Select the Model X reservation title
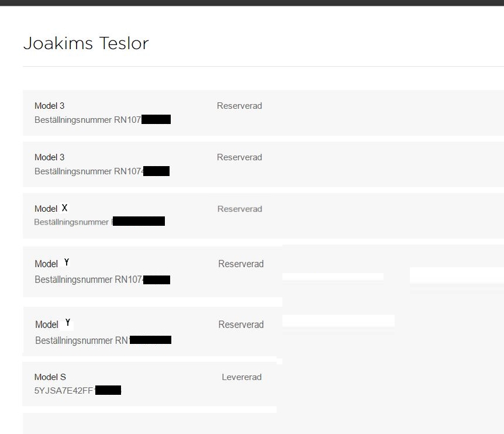 (51, 208)
